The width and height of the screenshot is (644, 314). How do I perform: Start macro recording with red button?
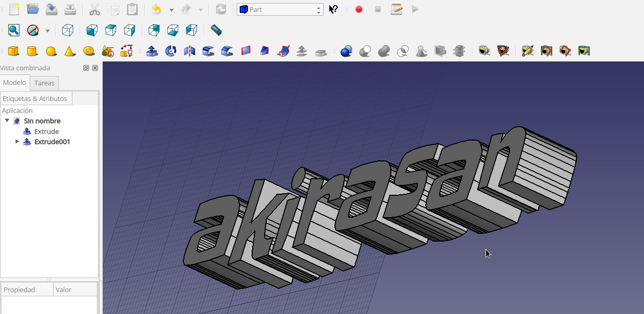point(359,9)
